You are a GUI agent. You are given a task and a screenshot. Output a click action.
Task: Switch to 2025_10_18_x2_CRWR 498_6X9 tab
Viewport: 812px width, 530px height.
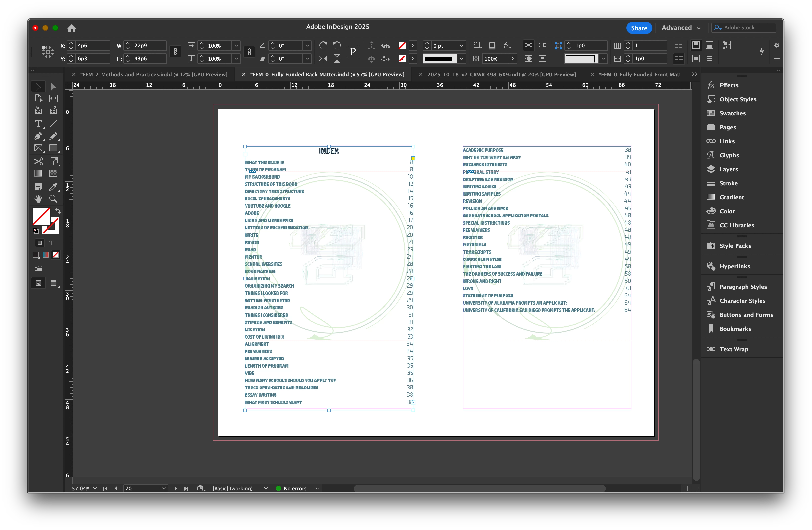tap(501, 74)
